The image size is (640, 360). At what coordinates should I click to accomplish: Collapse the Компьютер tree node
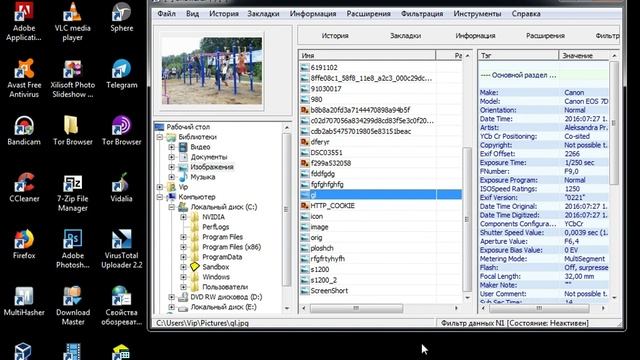coord(160,197)
